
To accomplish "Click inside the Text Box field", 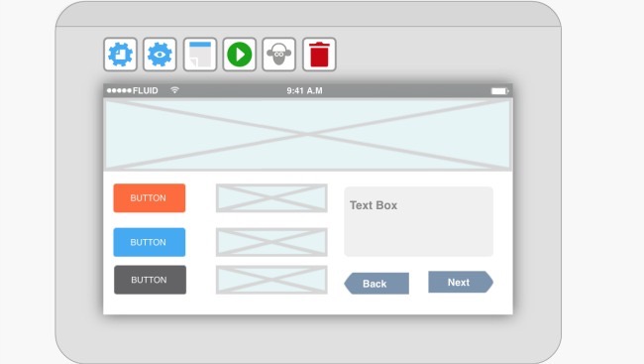I will (418, 222).
